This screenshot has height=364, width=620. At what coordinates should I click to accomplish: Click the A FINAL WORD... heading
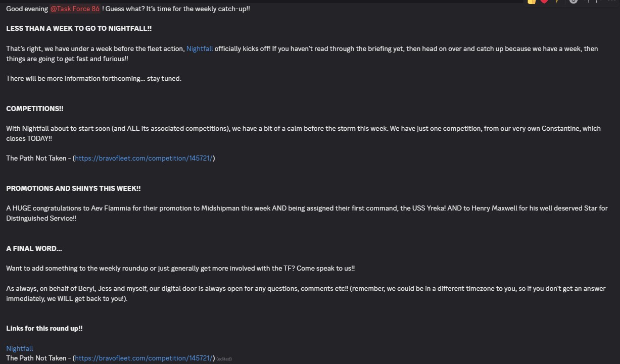pyautogui.click(x=34, y=248)
